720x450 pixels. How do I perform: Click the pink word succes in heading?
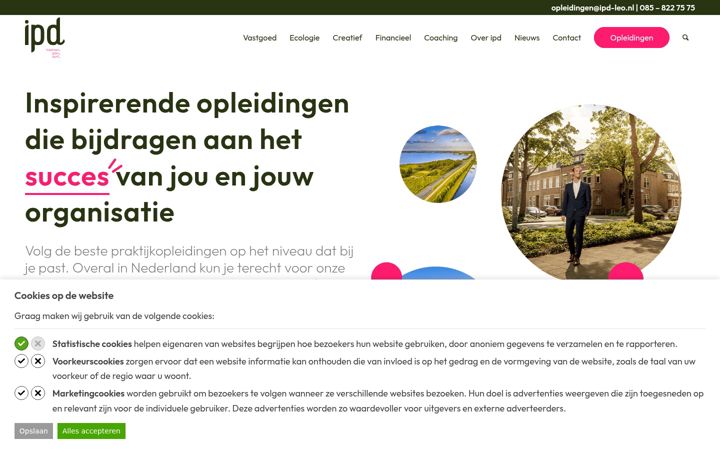[67, 177]
